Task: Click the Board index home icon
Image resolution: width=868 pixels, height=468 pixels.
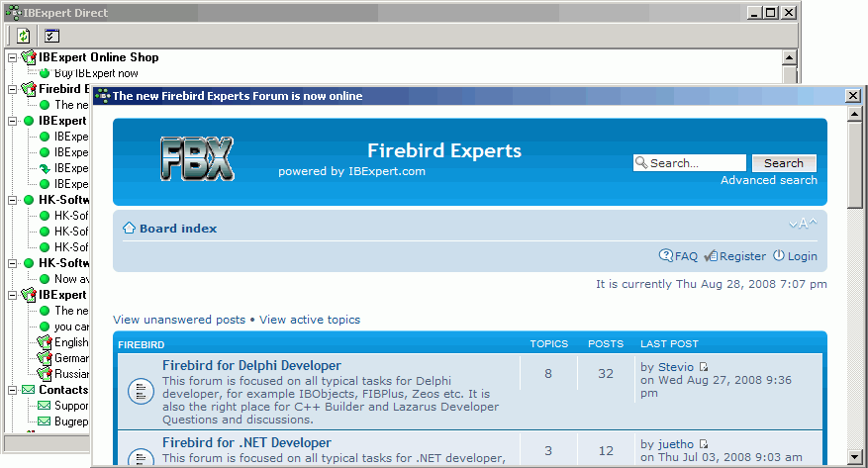Action: coord(129,228)
